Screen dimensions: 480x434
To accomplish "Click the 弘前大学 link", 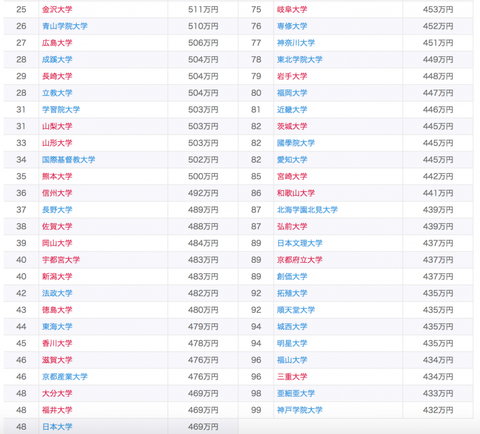I will pos(292,226).
